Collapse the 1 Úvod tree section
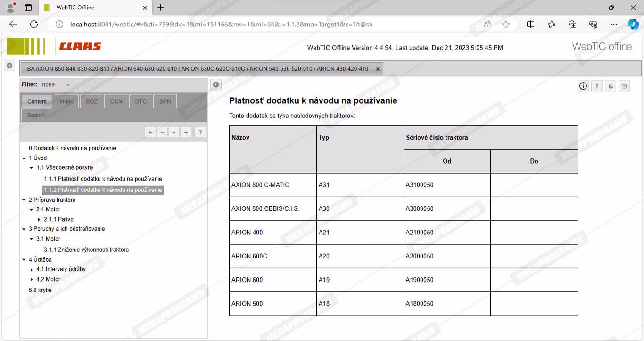 tap(24, 158)
